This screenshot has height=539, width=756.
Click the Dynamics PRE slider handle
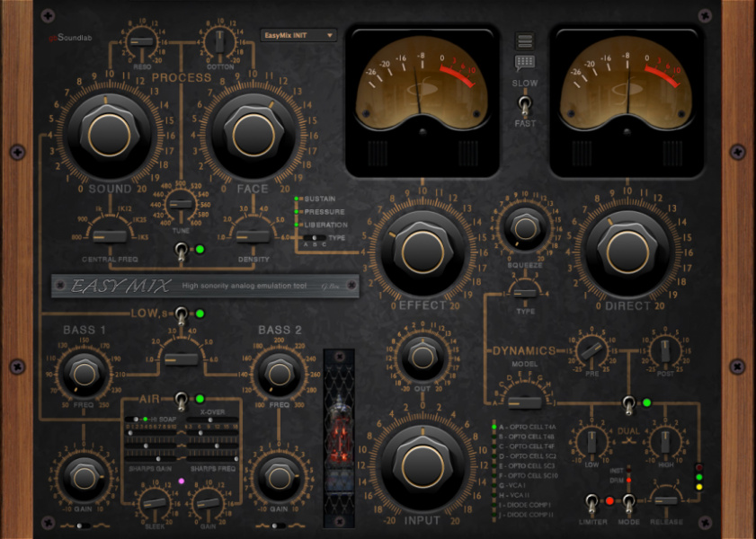point(591,351)
